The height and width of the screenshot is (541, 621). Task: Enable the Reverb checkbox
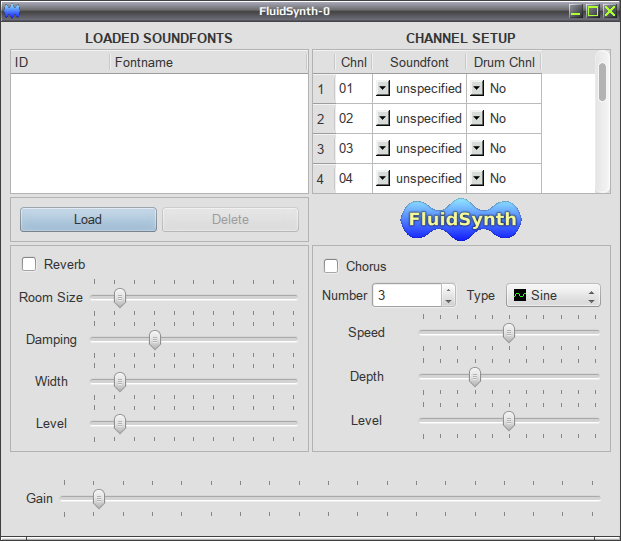click(29, 264)
